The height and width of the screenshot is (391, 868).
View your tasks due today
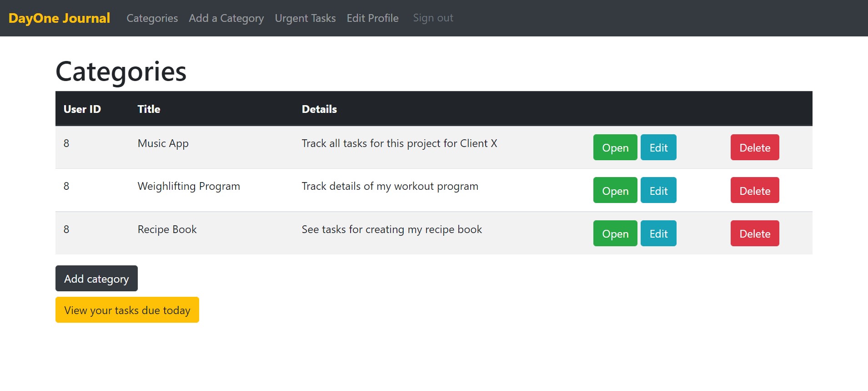pyautogui.click(x=127, y=310)
